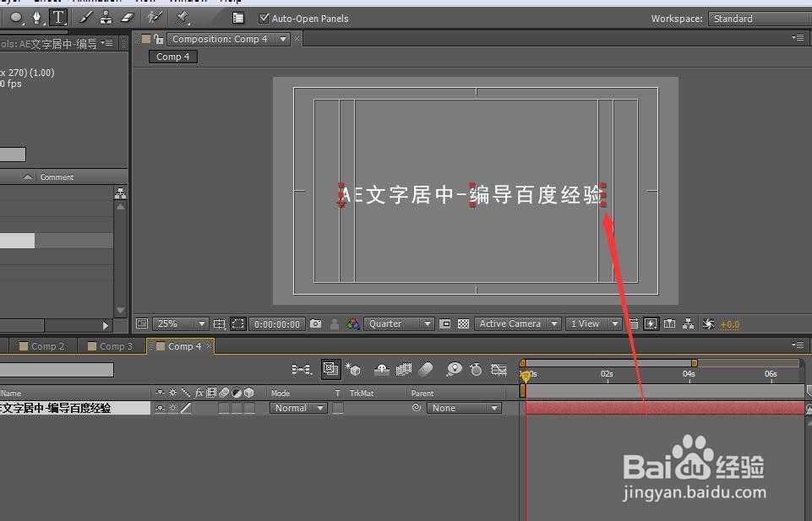Toggle Fast Previews icon in viewer
The height and width of the screenshot is (521, 812).
651,324
